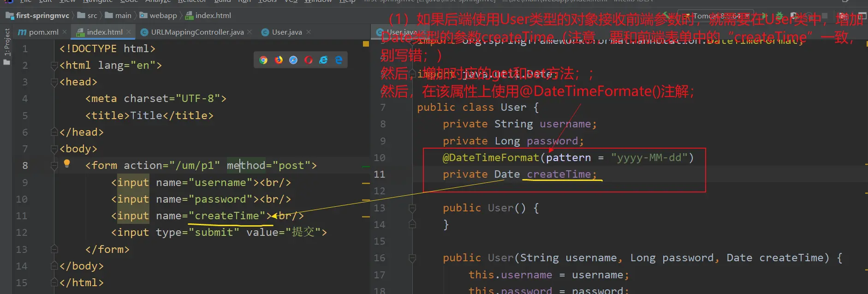Collapse the User() constructor fold on line 13
The height and width of the screenshot is (294, 868).
[x=412, y=208]
